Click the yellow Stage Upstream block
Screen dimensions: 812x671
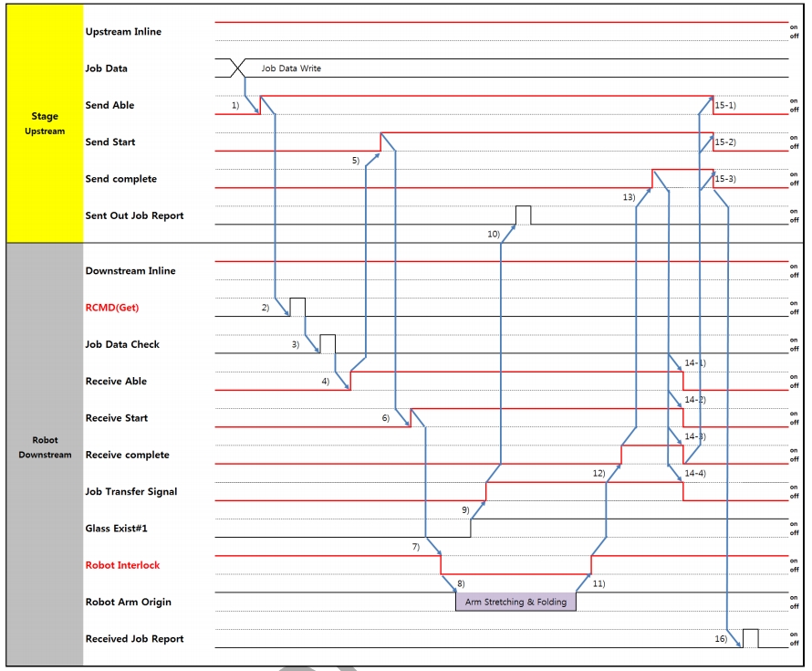click(44, 123)
